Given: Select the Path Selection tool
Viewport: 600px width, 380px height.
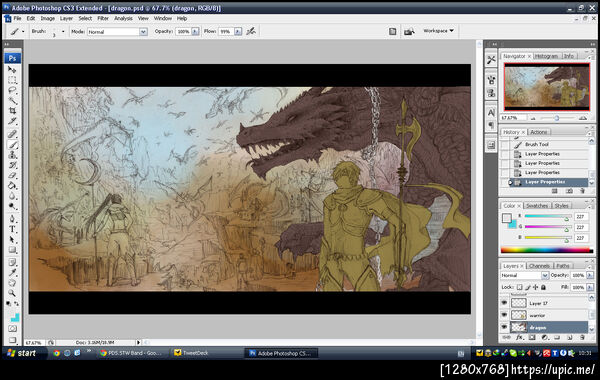Looking at the screenshot, I should 12,240.
